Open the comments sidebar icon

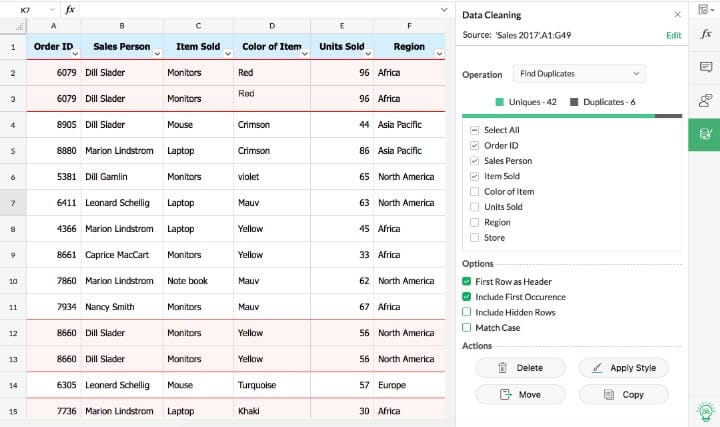click(x=706, y=67)
